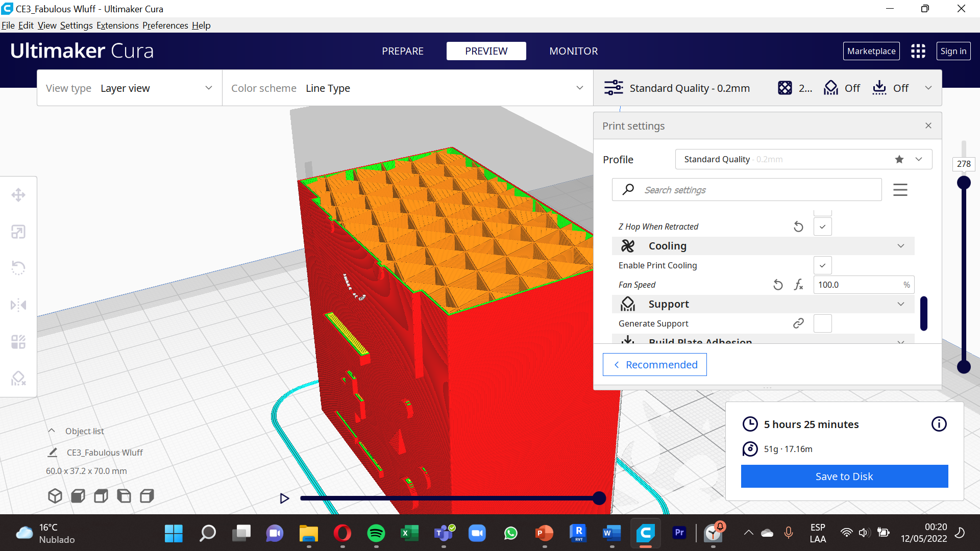
Task: Click the print settings panel scrollbar
Action: 923,313
